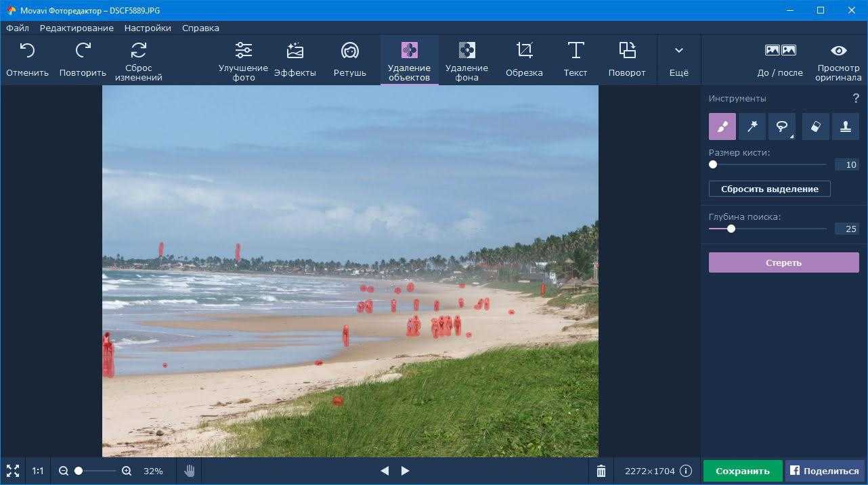Image resolution: width=868 pixels, height=485 pixels.
Task: Open the Настройки menu
Action: [x=148, y=28]
